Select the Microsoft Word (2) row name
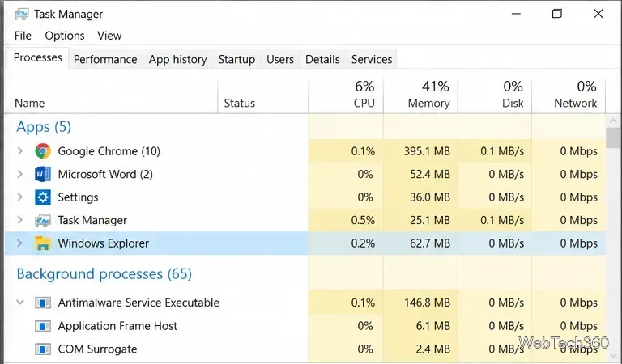The image size is (622, 364). coord(105,174)
